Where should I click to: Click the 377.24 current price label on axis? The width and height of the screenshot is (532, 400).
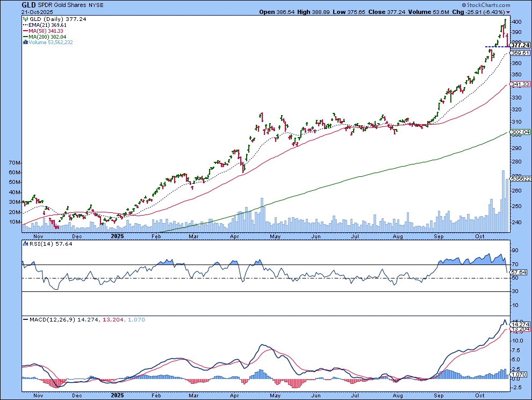point(520,46)
